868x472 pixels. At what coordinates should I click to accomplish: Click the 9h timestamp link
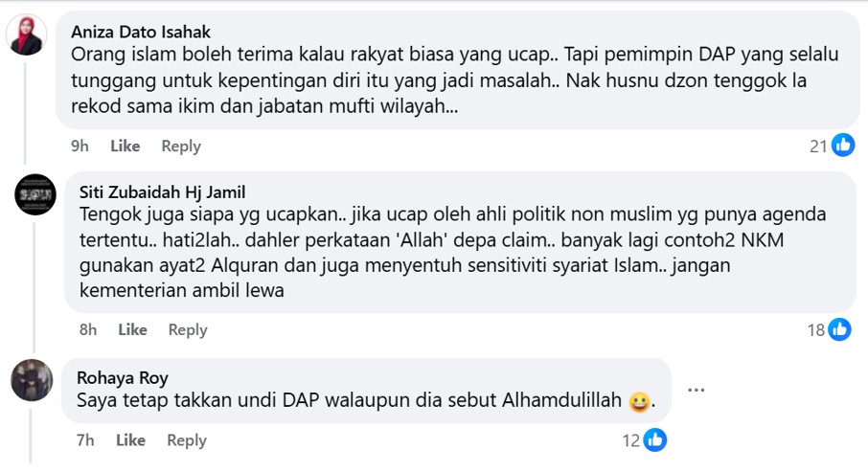coord(80,146)
